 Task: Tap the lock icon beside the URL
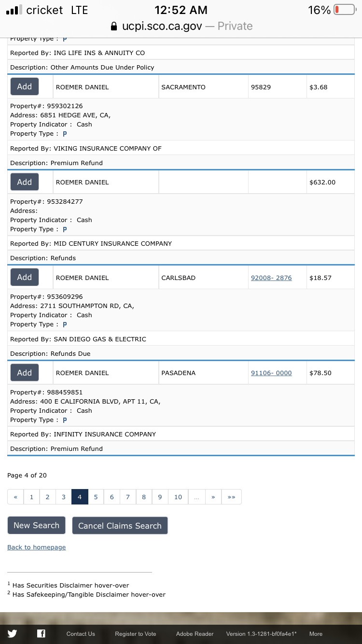[114, 26]
